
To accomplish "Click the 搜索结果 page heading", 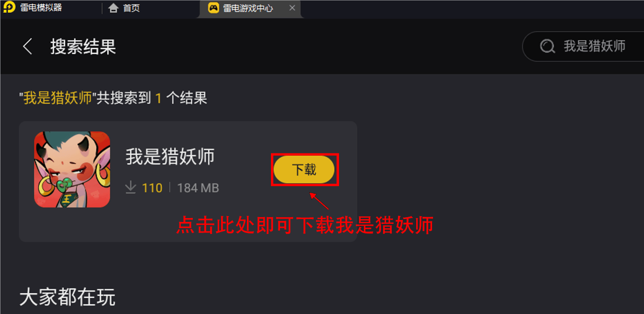I will [x=83, y=47].
